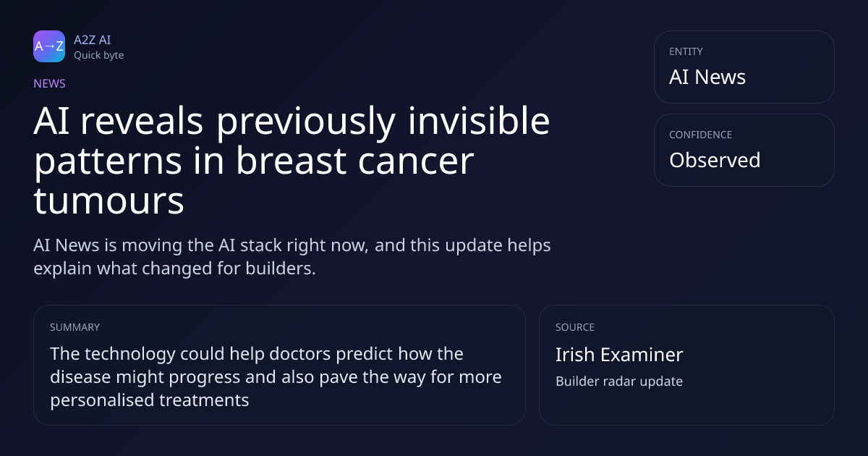Select the summary text about personalised treatments
The width and height of the screenshot is (868, 456).
(x=276, y=376)
